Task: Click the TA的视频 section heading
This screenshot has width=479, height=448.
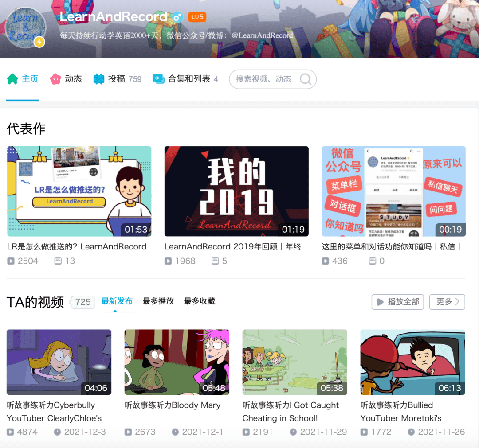Action: [x=35, y=302]
